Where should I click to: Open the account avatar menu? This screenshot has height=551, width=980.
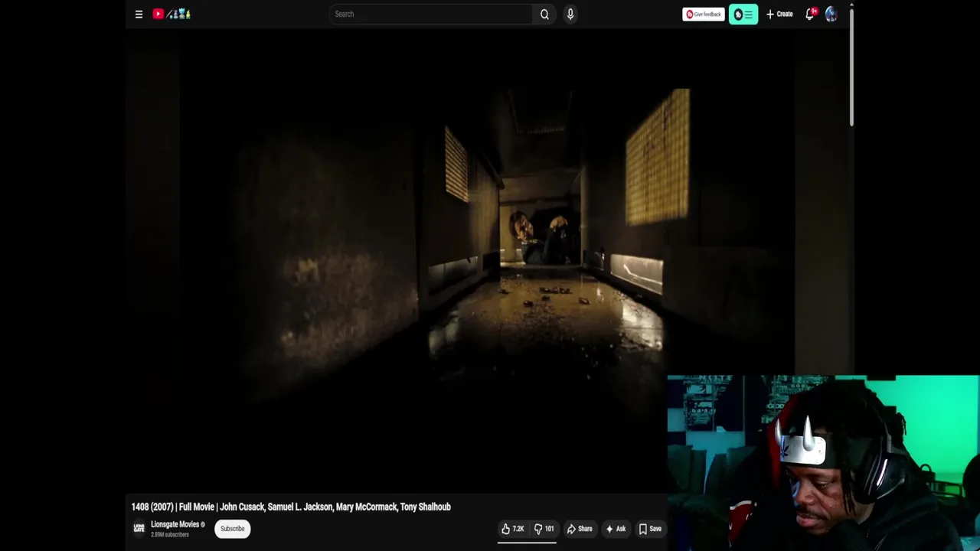coord(831,14)
